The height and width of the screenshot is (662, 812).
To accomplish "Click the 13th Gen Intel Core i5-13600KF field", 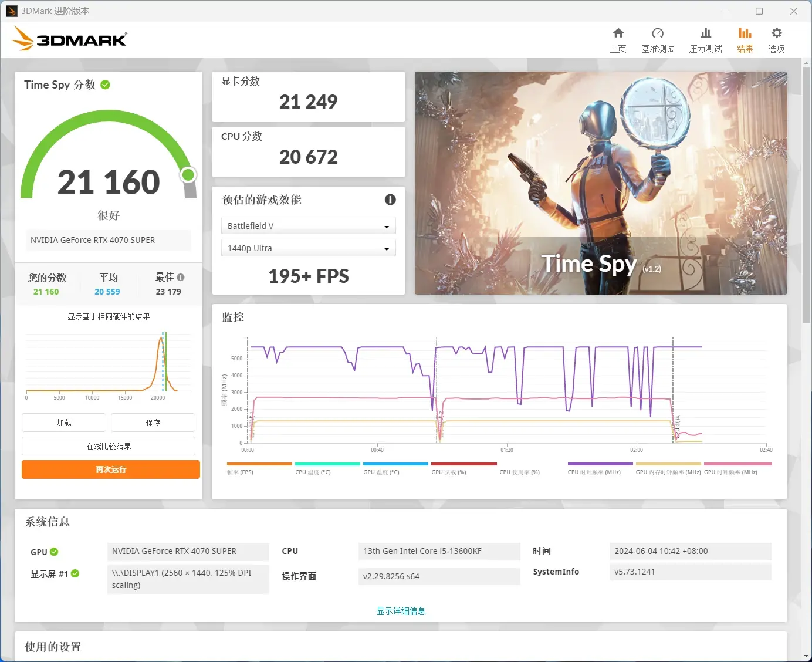I will tap(439, 551).
